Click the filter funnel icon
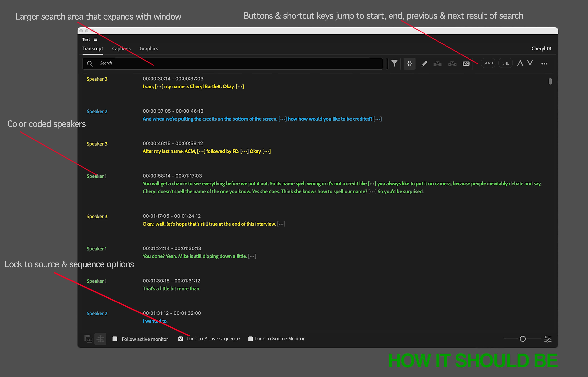This screenshot has width=588, height=377. coord(394,64)
